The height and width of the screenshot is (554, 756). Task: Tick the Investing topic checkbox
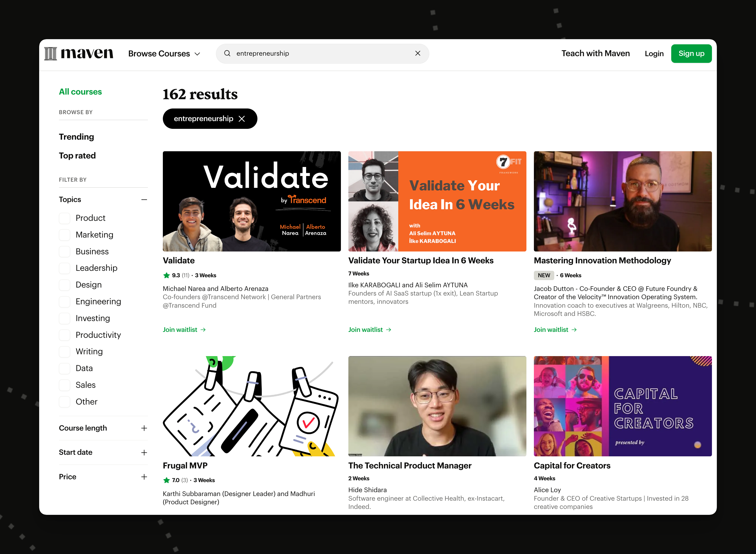pyautogui.click(x=65, y=318)
